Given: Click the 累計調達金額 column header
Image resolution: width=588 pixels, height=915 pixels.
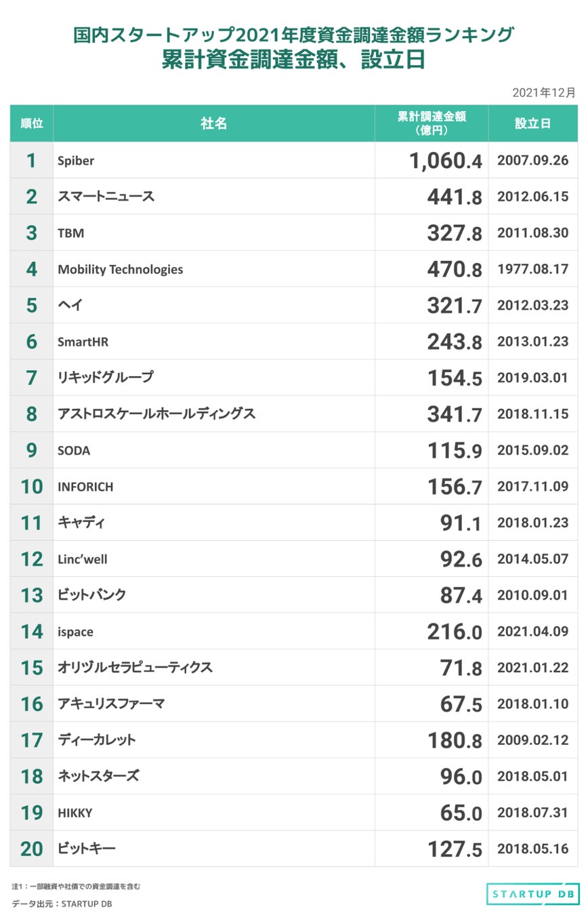Looking at the screenshot, I should pos(432,123).
